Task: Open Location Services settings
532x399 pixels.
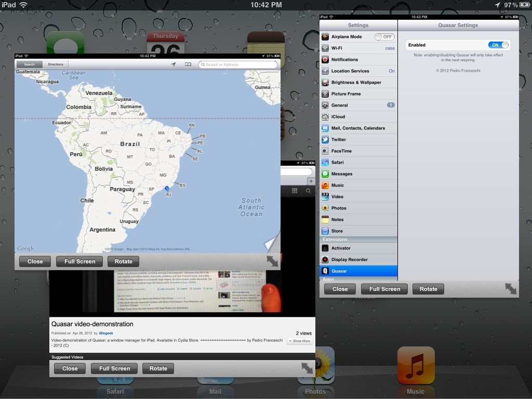Action: [358, 71]
